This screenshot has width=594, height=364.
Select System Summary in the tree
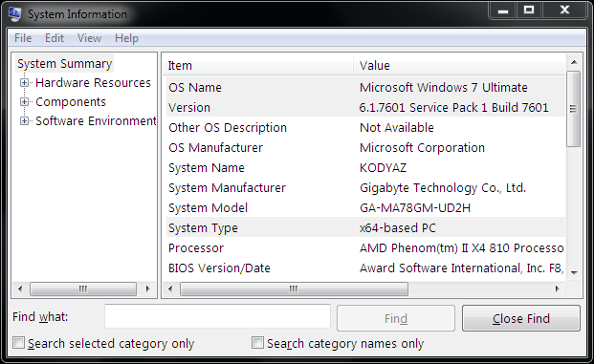tap(65, 64)
